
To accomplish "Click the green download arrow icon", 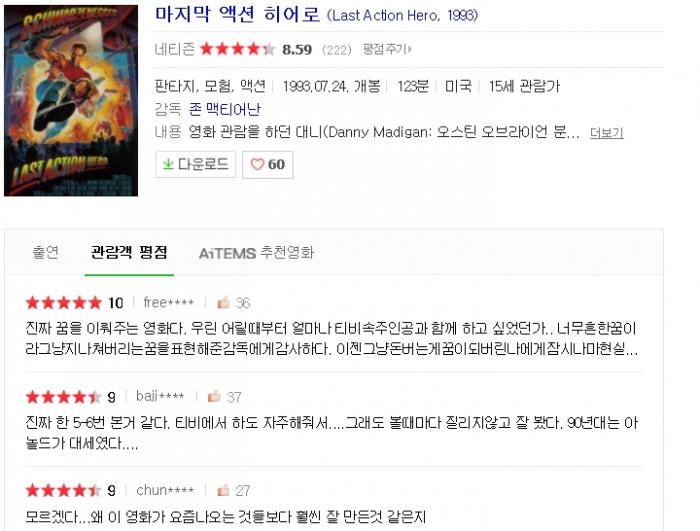I will click(x=168, y=164).
